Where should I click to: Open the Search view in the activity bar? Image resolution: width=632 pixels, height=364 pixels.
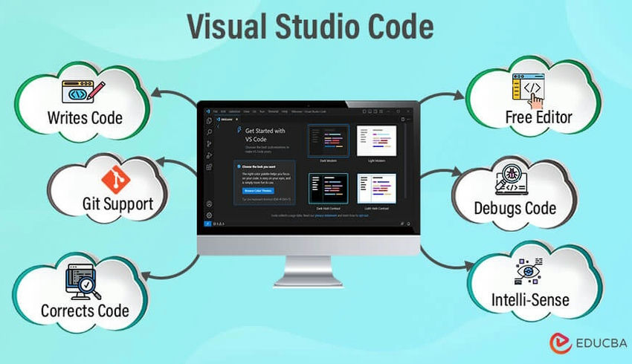[209, 132]
